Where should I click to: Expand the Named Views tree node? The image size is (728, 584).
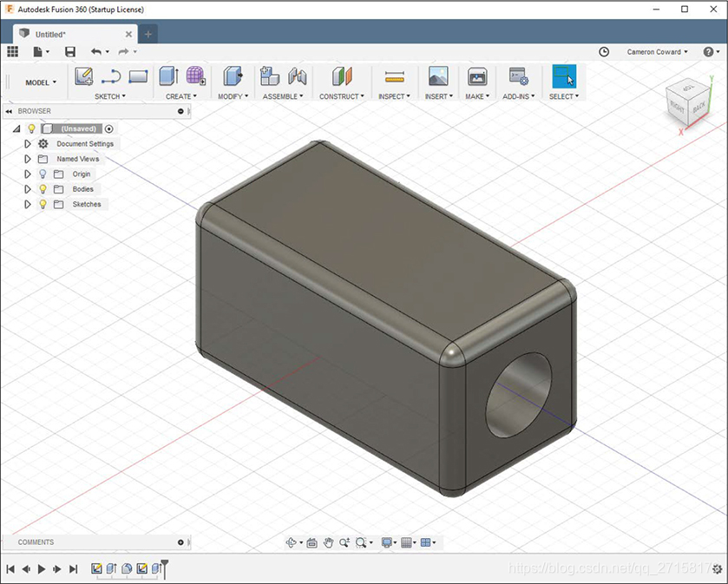tap(28, 159)
